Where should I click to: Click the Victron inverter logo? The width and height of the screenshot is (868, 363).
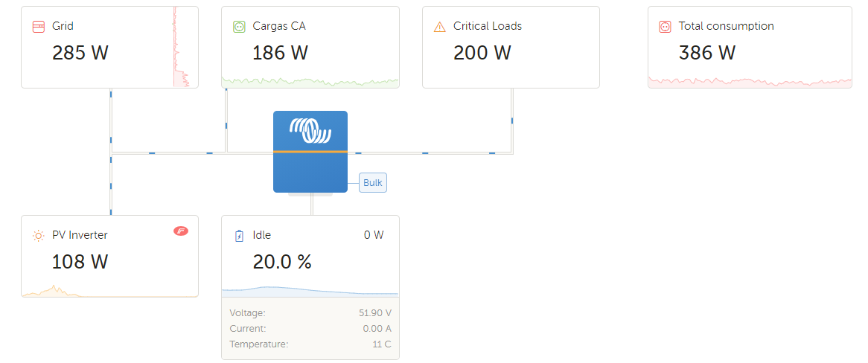(x=310, y=131)
